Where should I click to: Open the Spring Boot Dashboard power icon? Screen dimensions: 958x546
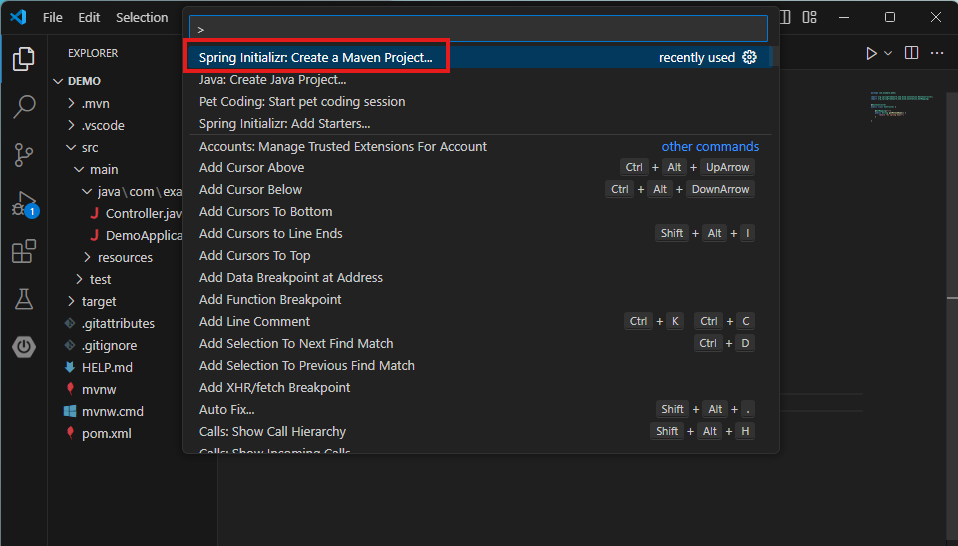point(24,347)
